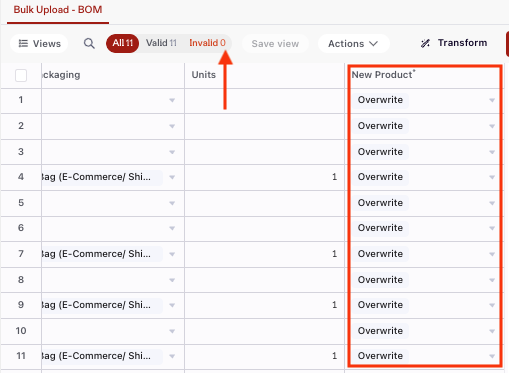Switch to Bulk Upload - BOM tab
This screenshot has height=373, width=509.
(x=58, y=10)
